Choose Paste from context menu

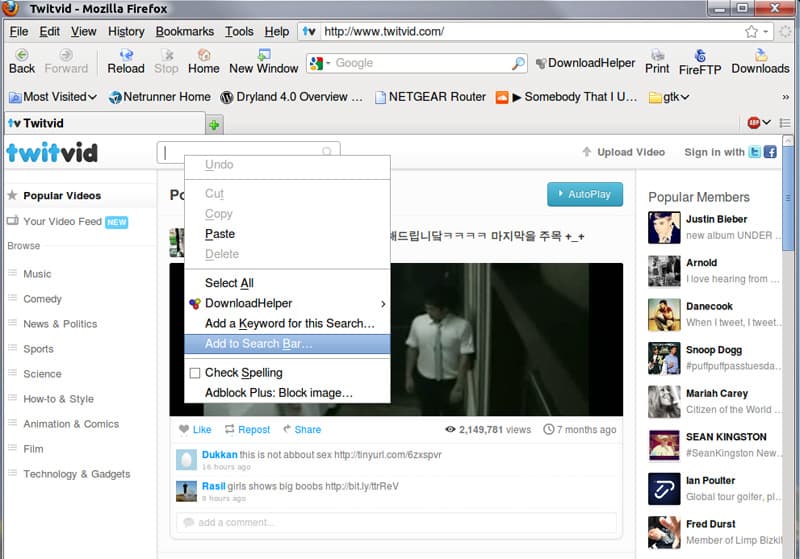coord(287,234)
